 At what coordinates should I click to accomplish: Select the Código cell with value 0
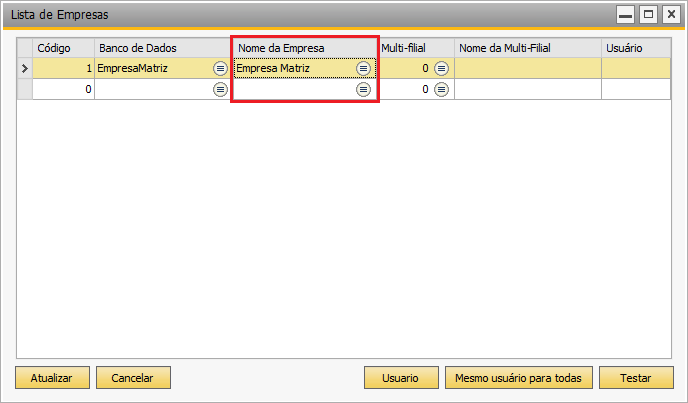[64, 90]
